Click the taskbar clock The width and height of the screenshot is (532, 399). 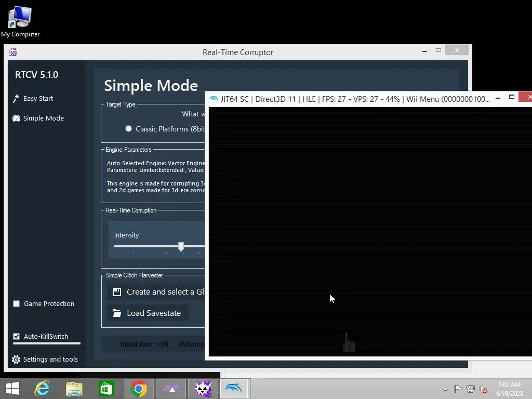(509, 389)
